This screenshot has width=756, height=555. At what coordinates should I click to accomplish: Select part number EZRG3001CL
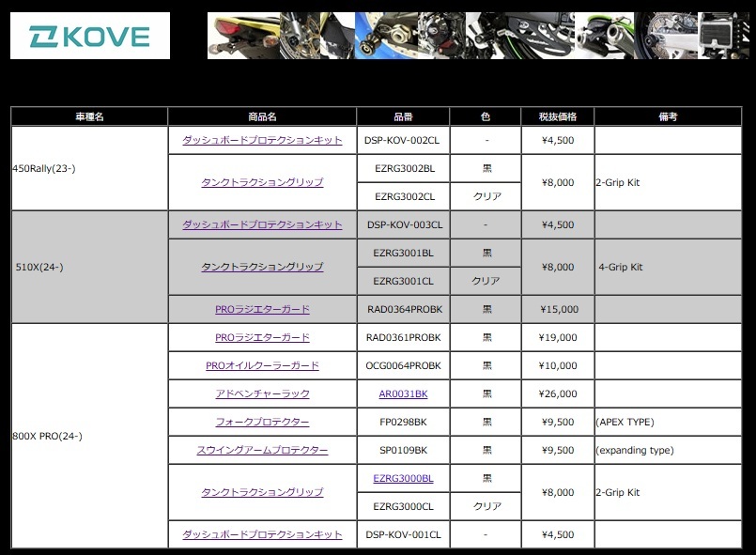click(403, 281)
